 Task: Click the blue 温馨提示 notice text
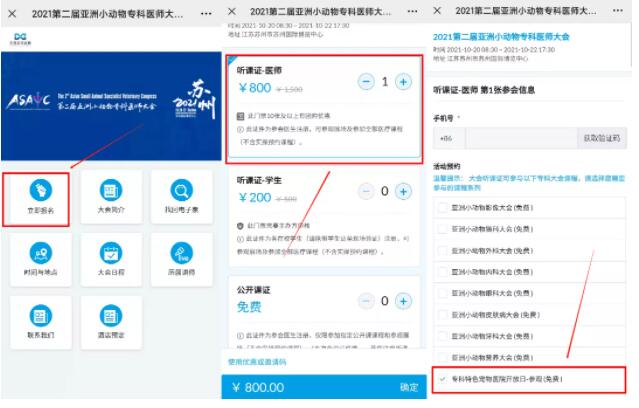tap(529, 183)
